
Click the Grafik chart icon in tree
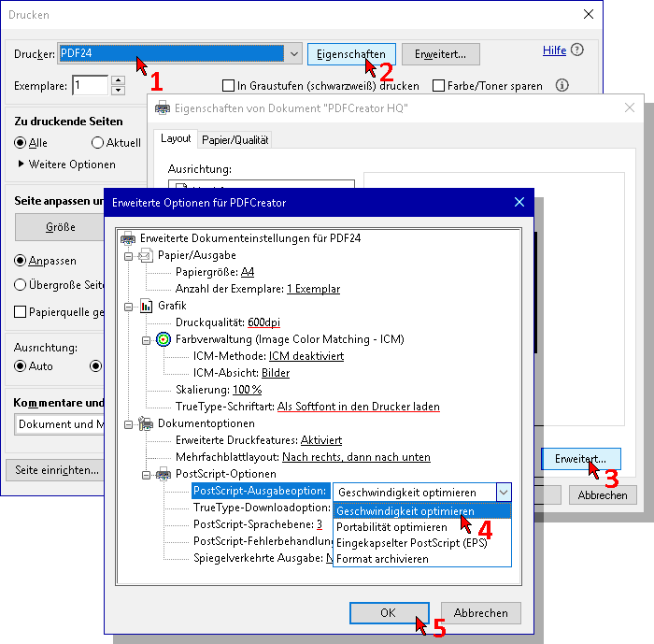click(x=147, y=306)
